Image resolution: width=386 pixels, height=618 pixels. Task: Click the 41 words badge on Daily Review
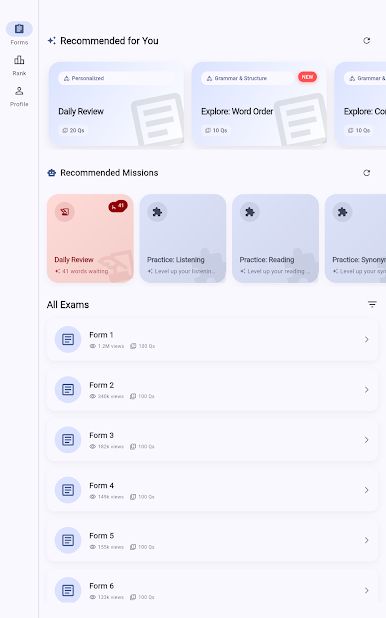coord(118,206)
